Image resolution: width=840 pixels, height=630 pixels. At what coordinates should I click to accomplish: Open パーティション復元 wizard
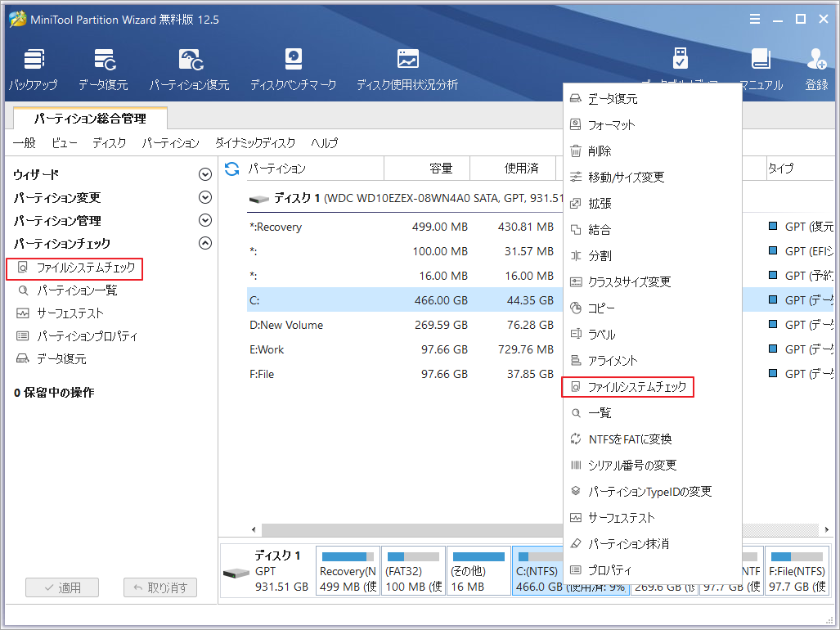click(x=189, y=70)
